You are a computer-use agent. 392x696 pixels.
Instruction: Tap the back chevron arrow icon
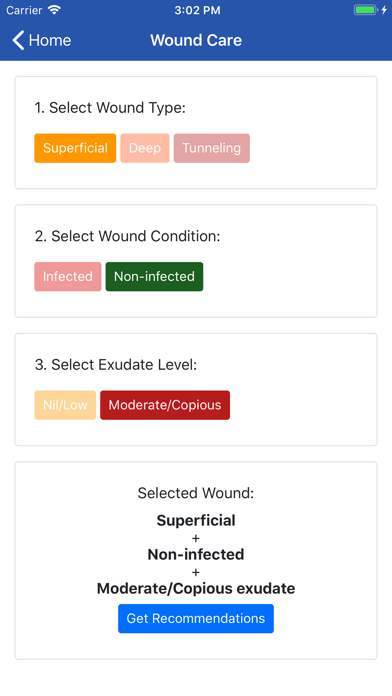click(18, 40)
